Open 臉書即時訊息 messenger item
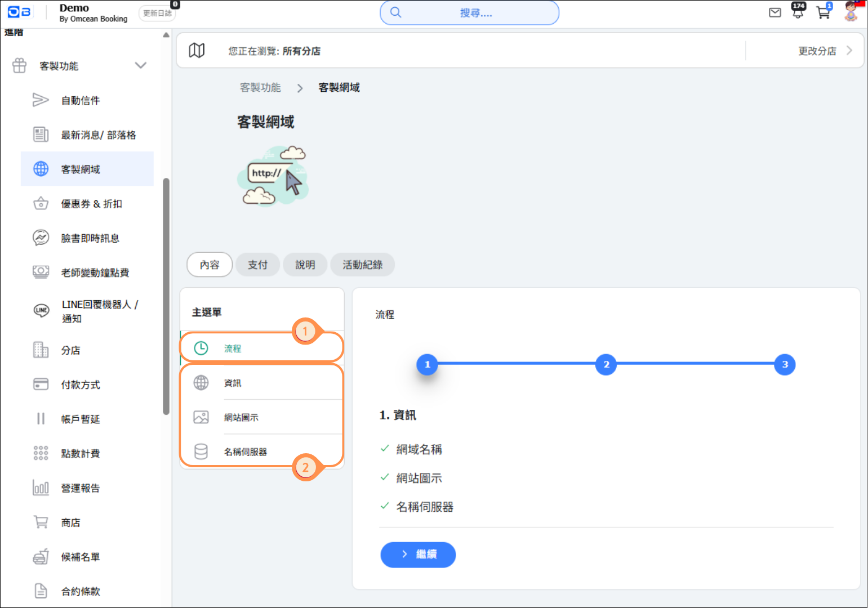This screenshot has width=868, height=608. [x=90, y=238]
